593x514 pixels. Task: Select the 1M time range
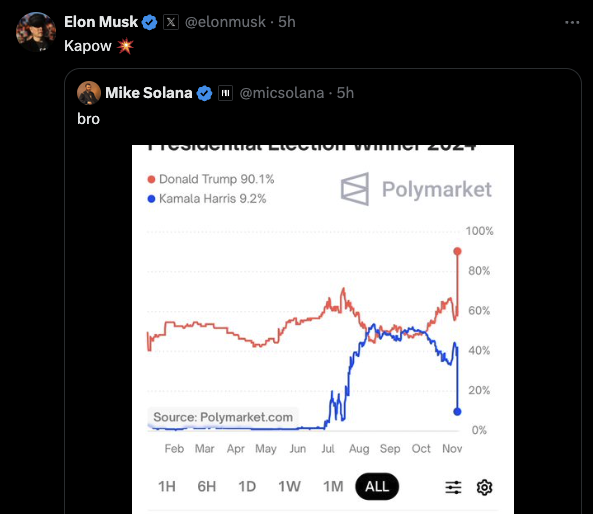pyautogui.click(x=333, y=486)
